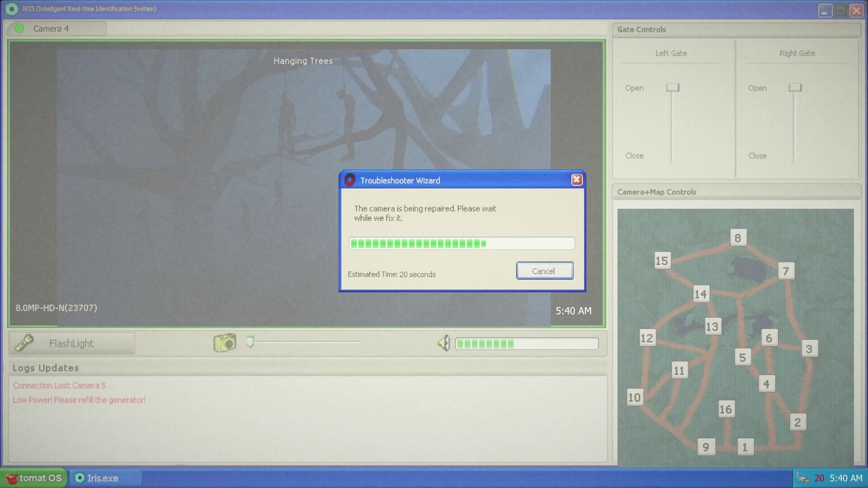The image size is (868, 488).
Task: Click the generator power tray icon
Action: [x=803, y=478]
